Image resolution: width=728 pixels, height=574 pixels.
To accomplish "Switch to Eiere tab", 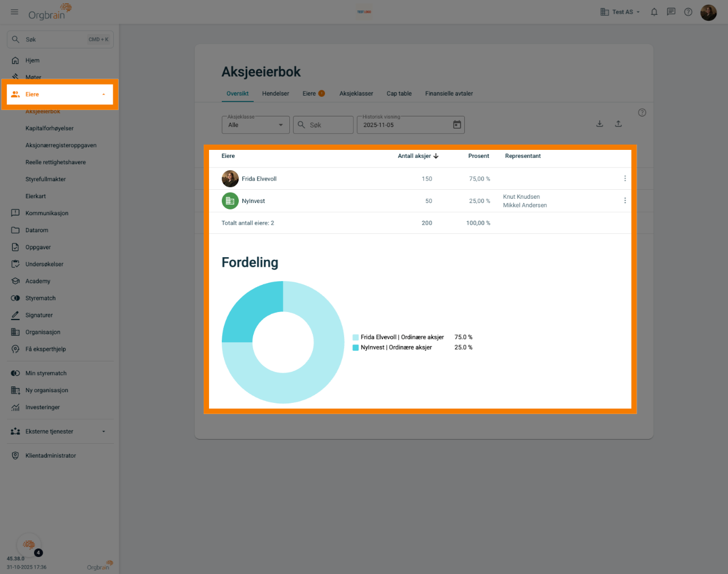I will coord(314,94).
